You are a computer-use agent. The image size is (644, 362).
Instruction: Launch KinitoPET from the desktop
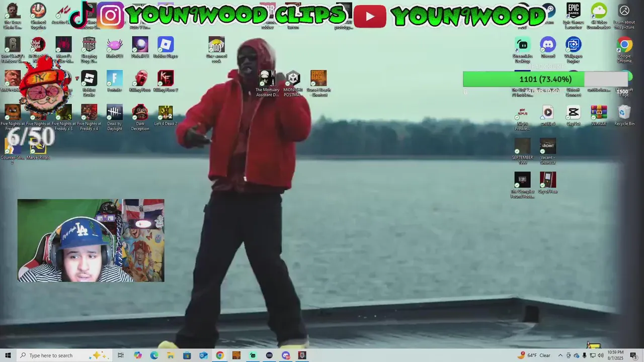click(x=114, y=48)
